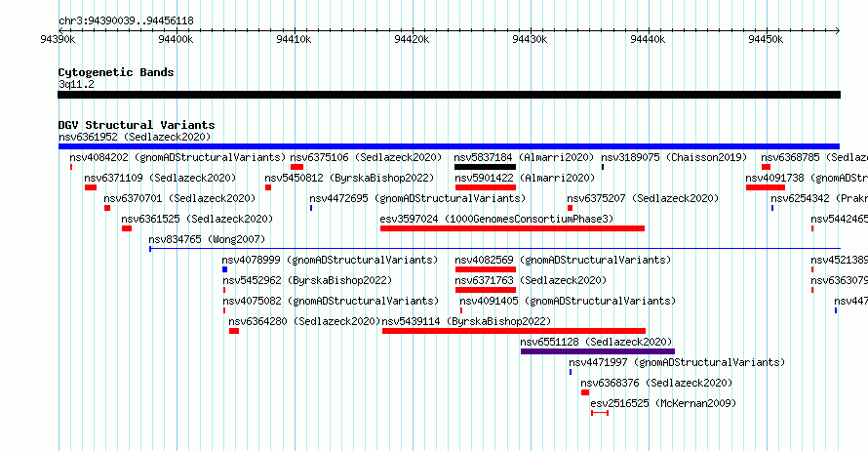The width and height of the screenshot is (868, 451).
Task: Click the red block under nsv6368376
Action: click(585, 392)
